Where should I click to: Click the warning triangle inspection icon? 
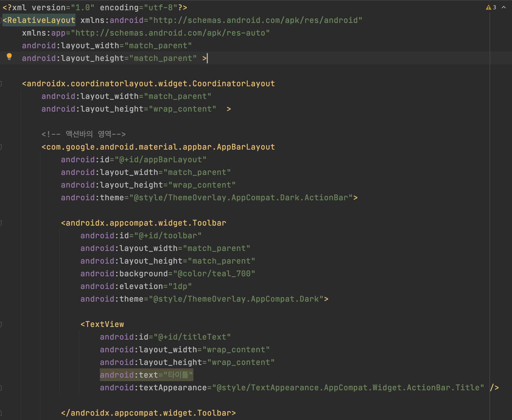click(488, 8)
